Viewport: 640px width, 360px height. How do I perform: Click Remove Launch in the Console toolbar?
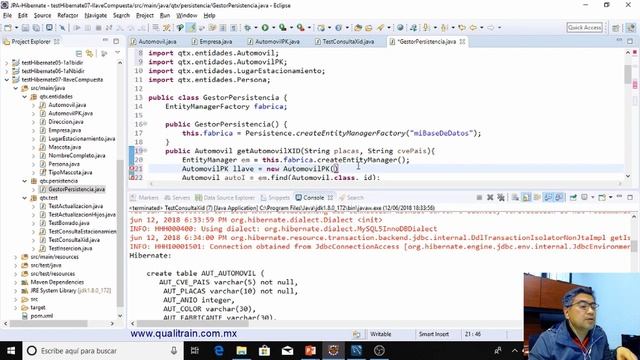pos(490,198)
